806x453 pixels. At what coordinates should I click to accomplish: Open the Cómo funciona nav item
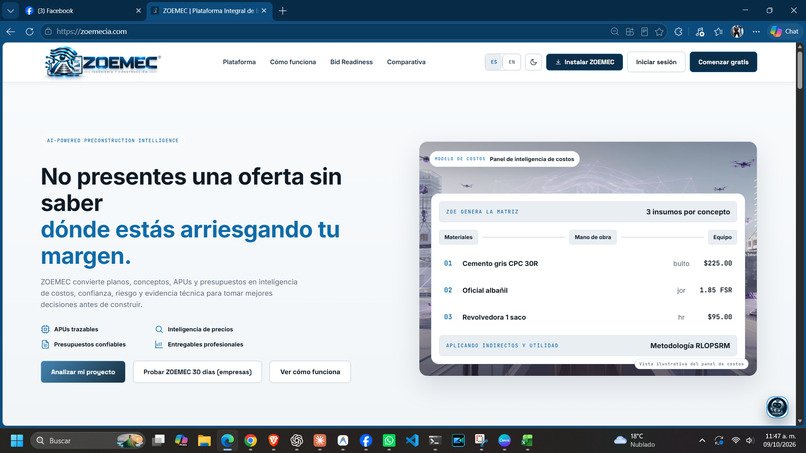point(293,62)
